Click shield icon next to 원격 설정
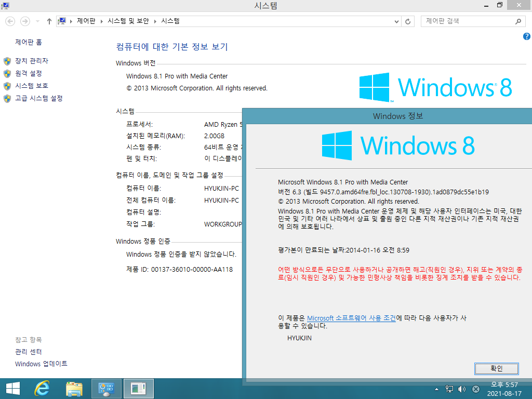 click(x=7, y=74)
